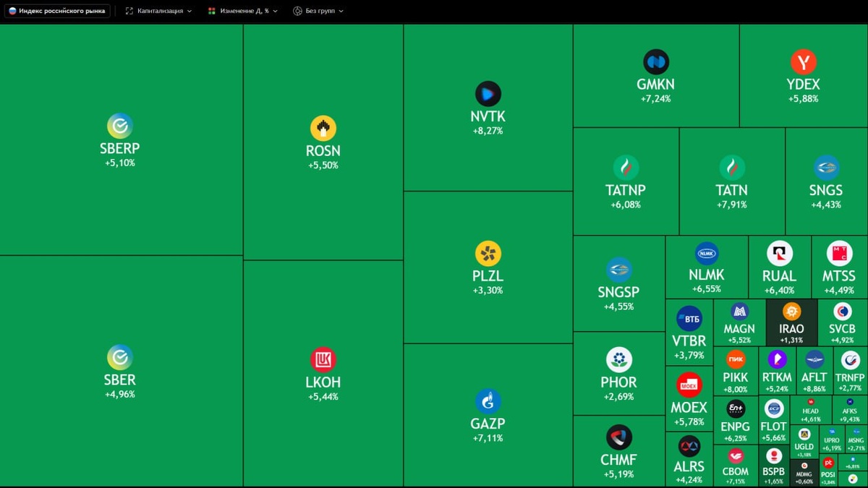This screenshot has height=488, width=868.
Task: Click the GMKN Nornickel logo
Action: 656,62
